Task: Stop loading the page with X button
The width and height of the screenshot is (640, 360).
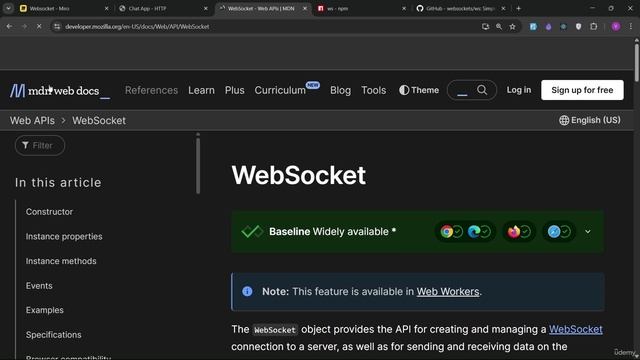Action: pyautogui.click(x=39, y=27)
